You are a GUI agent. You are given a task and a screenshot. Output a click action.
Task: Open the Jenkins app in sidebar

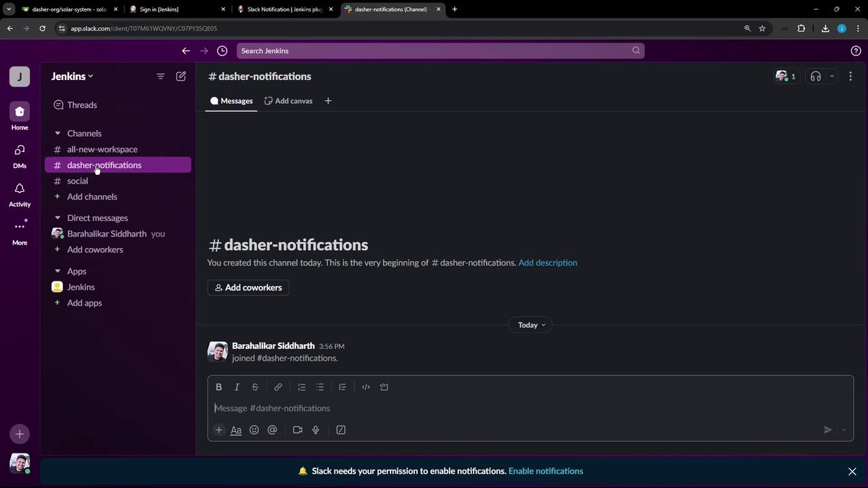click(x=118, y=287)
